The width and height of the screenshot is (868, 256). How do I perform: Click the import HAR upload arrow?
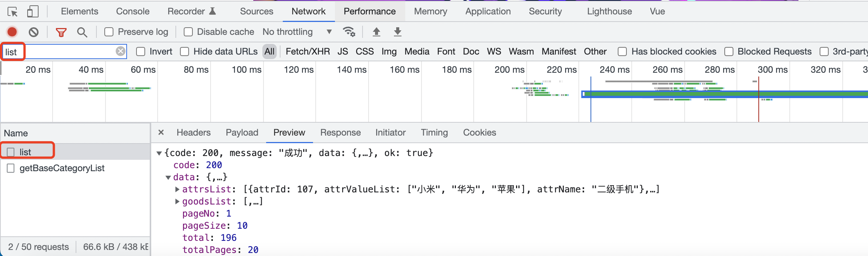pyautogui.click(x=376, y=32)
